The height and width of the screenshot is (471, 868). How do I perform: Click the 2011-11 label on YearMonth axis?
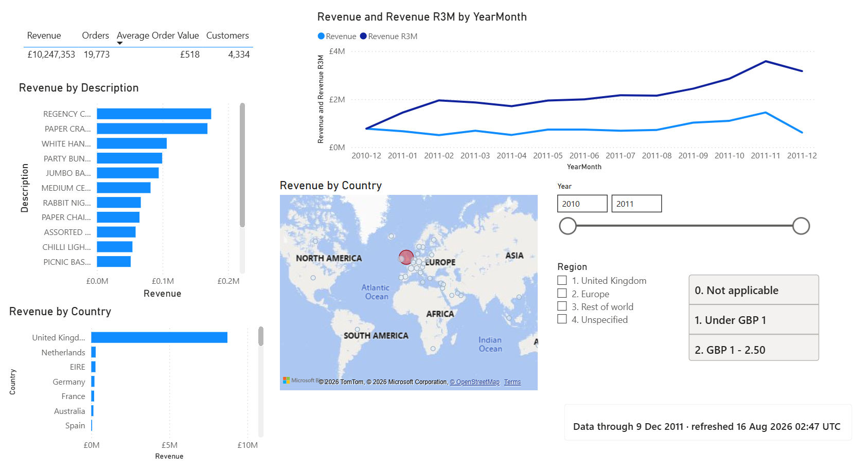[765, 155]
